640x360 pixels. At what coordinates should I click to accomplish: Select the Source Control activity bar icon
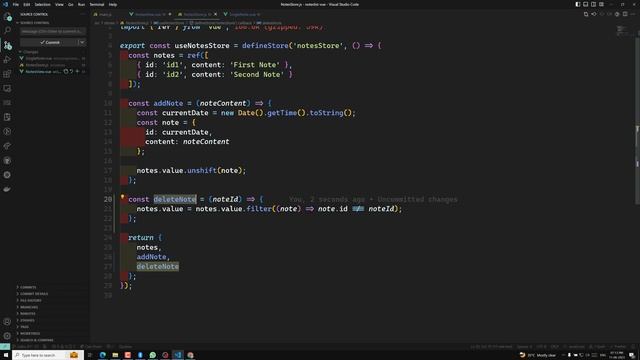tap(7, 45)
